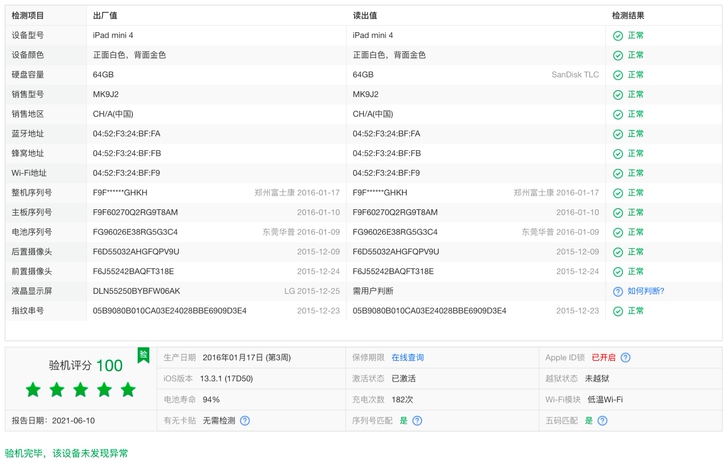Click the 验机评分 100 score
This screenshot has height=466, width=728.
pyautogui.click(x=86, y=365)
